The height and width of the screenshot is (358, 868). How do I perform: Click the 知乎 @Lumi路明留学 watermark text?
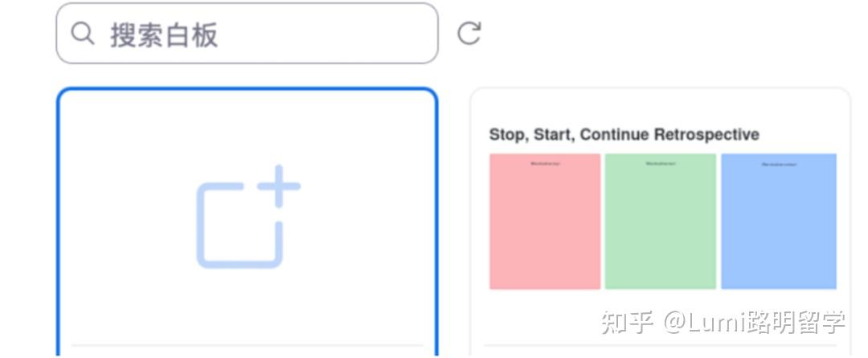[723, 323]
